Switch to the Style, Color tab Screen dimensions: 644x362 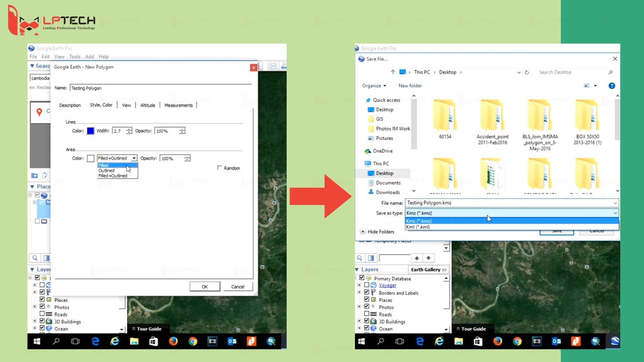click(101, 105)
